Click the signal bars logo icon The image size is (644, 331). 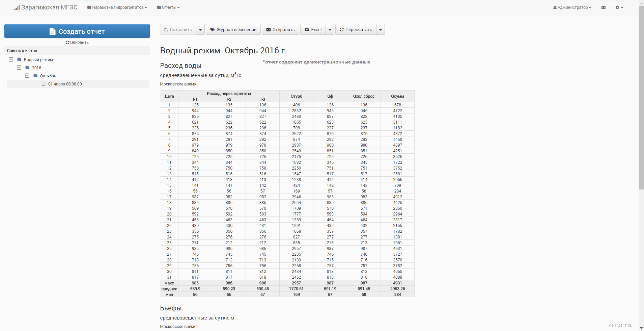click(17, 7)
